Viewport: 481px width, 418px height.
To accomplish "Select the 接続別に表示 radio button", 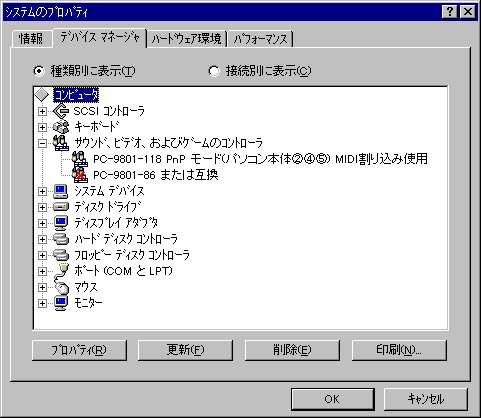I will 214,71.
